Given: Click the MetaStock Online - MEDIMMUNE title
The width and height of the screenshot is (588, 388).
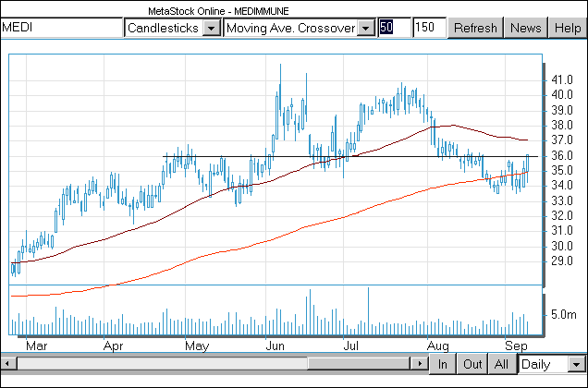Looking at the screenshot, I should (218, 11).
